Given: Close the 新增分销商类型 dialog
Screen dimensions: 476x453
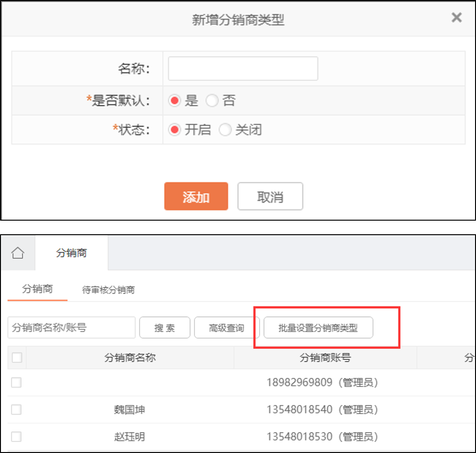Looking at the screenshot, I should (456, 18).
